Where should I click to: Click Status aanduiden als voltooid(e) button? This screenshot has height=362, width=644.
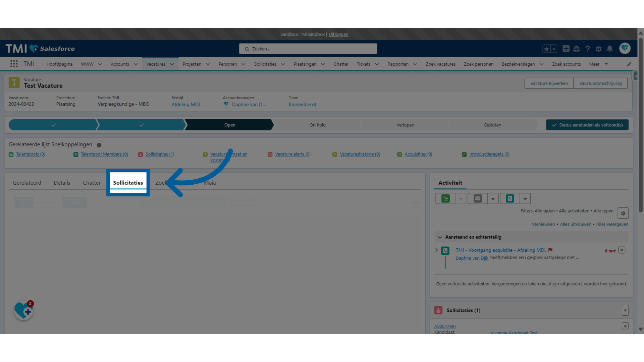pyautogui.click(x=587, y=125)
